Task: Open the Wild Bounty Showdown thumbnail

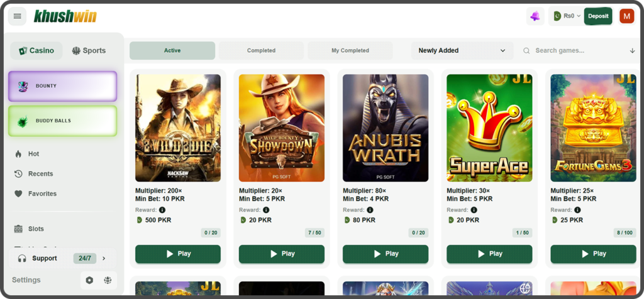Action: click(x=282, y=128)
